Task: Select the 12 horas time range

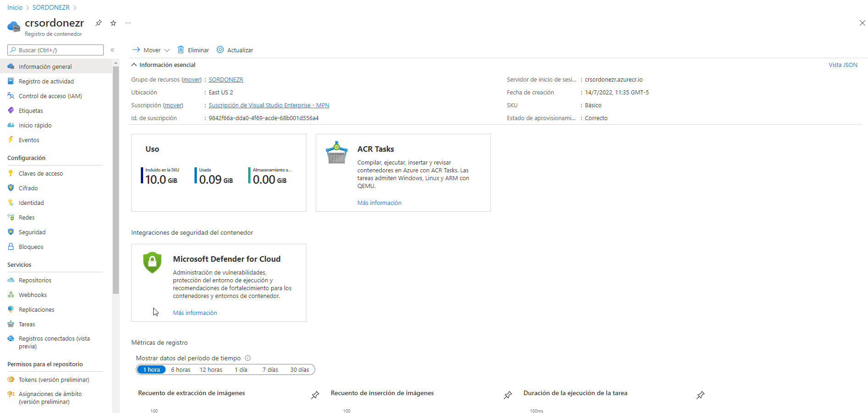Action: (211, 369)
